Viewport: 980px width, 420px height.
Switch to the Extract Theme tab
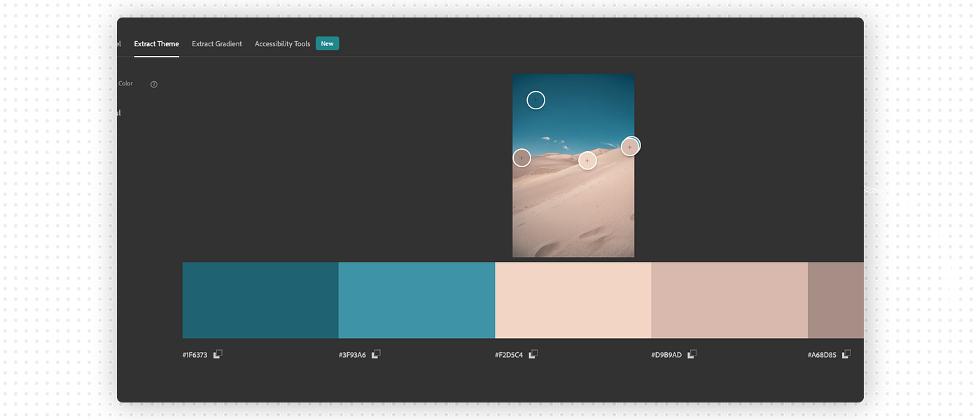tap(156, 43)
